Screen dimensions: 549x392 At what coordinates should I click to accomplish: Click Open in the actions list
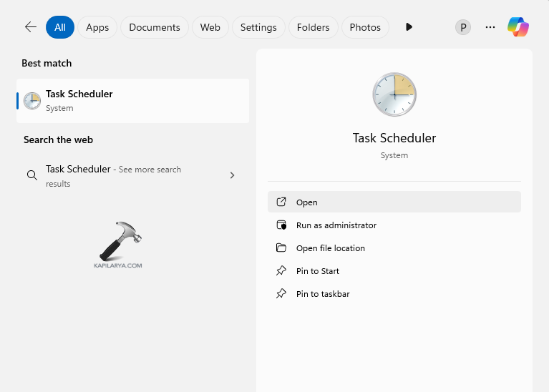(x=307, y=202)
